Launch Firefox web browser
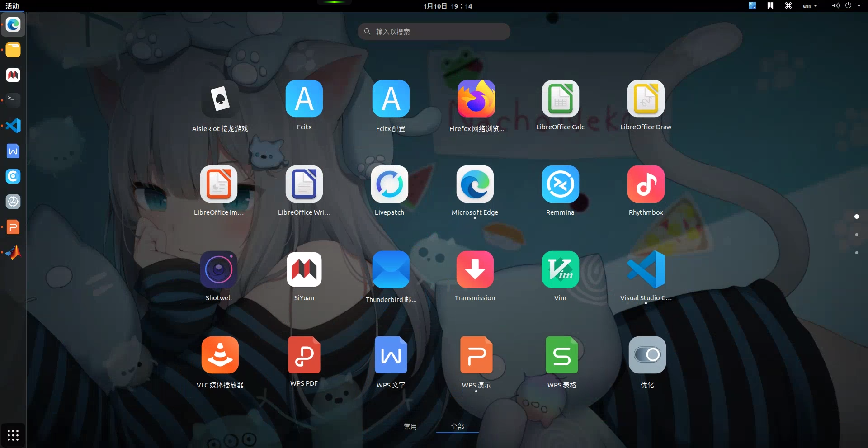 coord(476,99)
